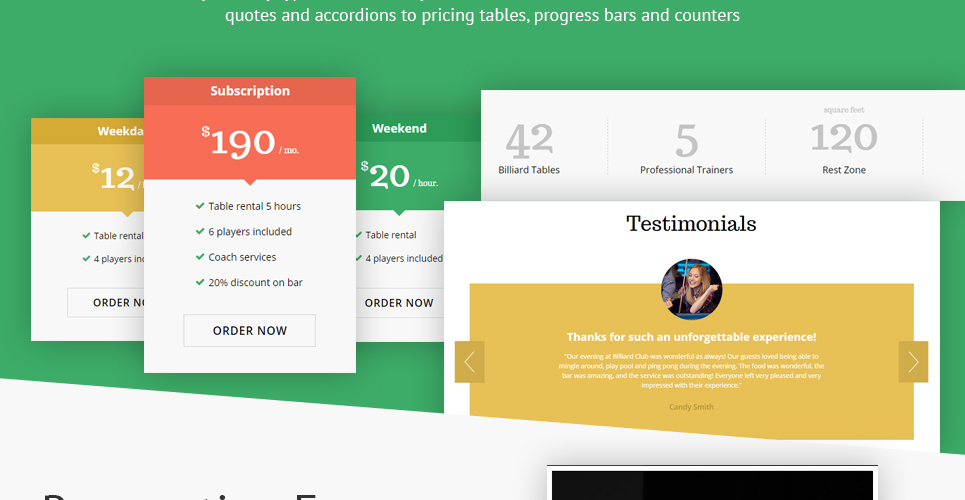Viewport: 965px width, 500px height.
Task: Click the checkmark beside Weekday 4 players
Action: (86, 259)
